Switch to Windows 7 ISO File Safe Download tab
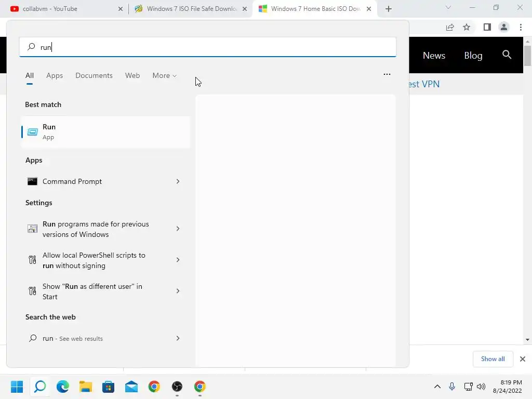The width and height of the screenshot is (532, 399). pyautogui.click(x=191, y=9)
